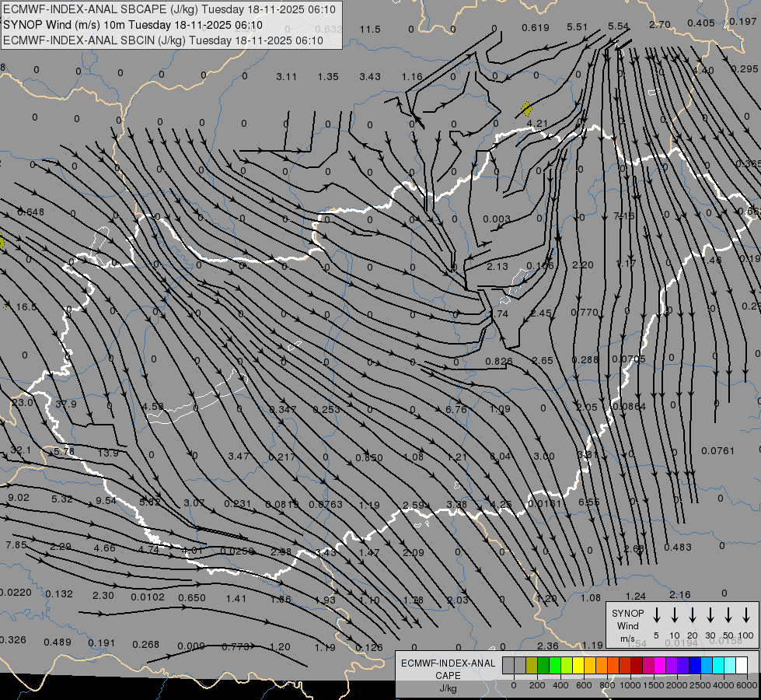Image resolution: width=761 pixels, height=700 pixels.
Task: Click the map value 0.619
Action: coord(536,28)
